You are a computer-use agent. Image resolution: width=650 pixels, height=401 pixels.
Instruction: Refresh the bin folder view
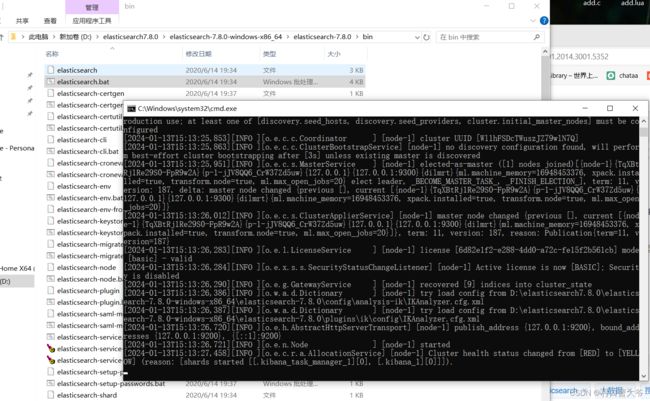point(426,37)
